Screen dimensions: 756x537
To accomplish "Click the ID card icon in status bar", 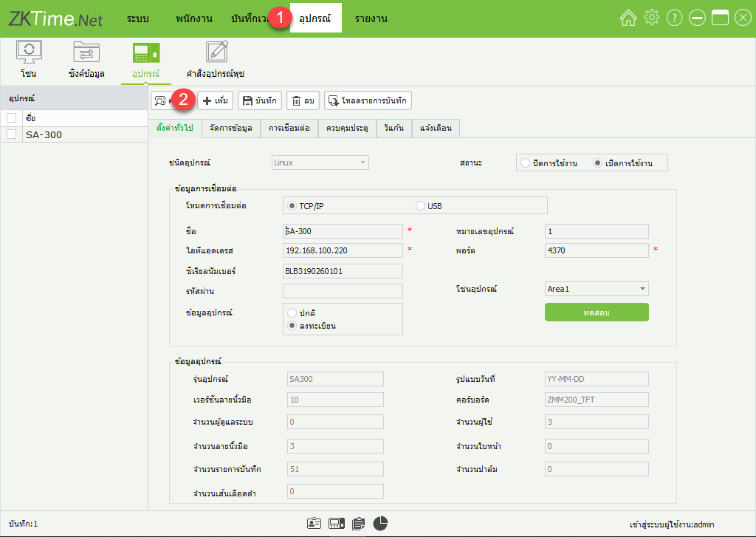I will pos(314,523).
